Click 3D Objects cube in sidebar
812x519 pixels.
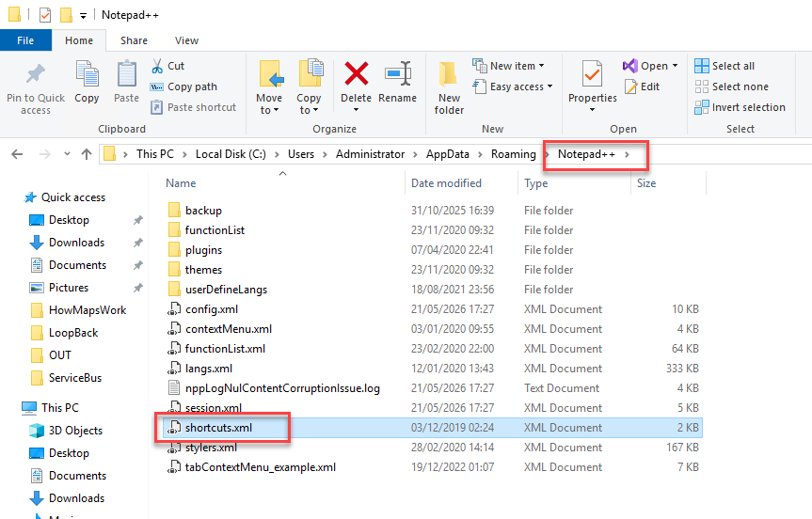(x=37, y=431)
